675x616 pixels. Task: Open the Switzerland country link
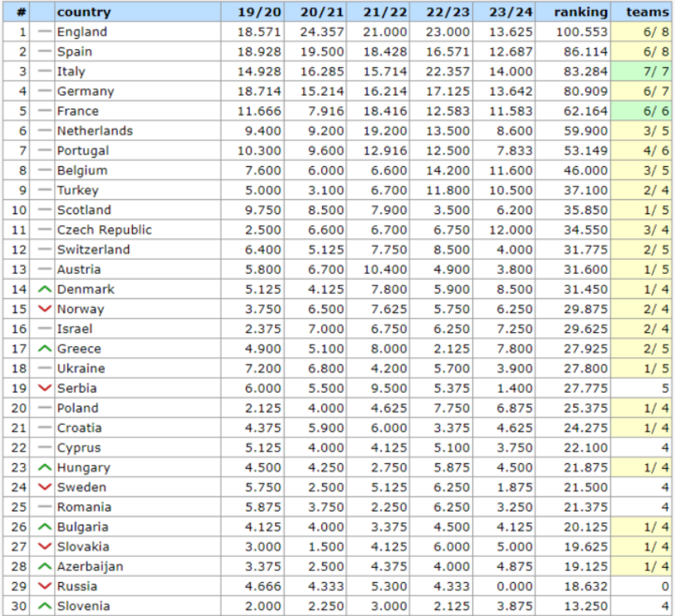click(94, 250)
